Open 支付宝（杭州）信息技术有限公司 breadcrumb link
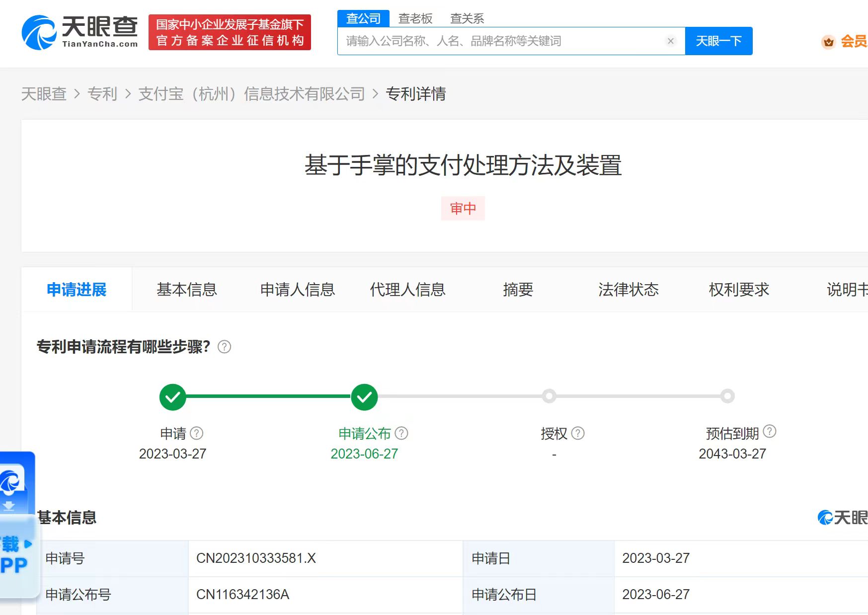The image size is (868, 615). coord(252,93)
